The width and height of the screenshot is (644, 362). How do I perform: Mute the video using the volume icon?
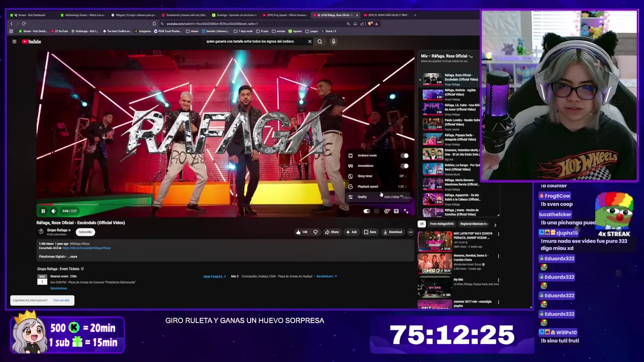53,211
